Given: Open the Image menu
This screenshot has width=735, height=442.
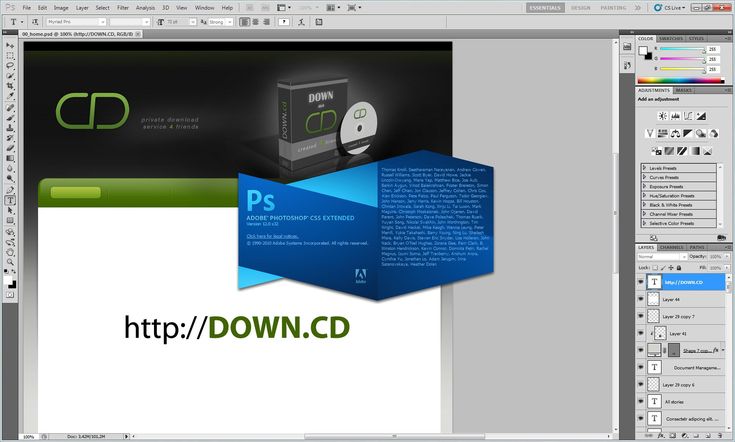Looking at the screenshot, I should tap(61, 7).
